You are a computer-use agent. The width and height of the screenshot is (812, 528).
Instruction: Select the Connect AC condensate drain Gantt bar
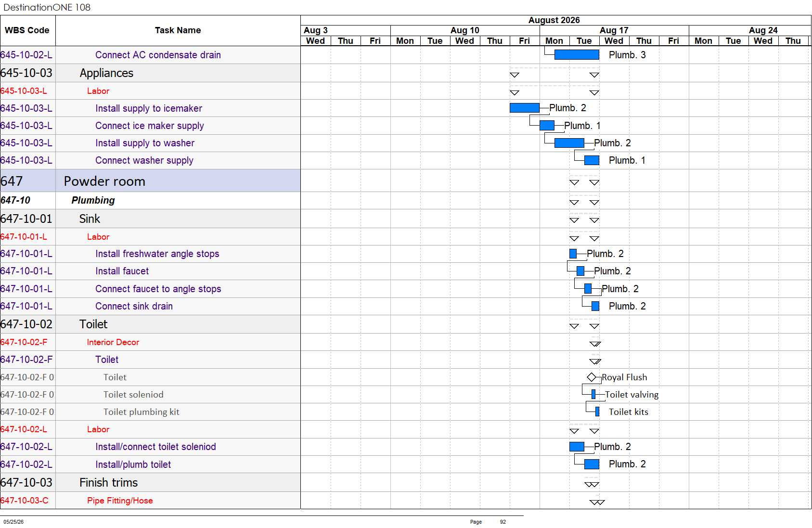click(x=577, y=55)
